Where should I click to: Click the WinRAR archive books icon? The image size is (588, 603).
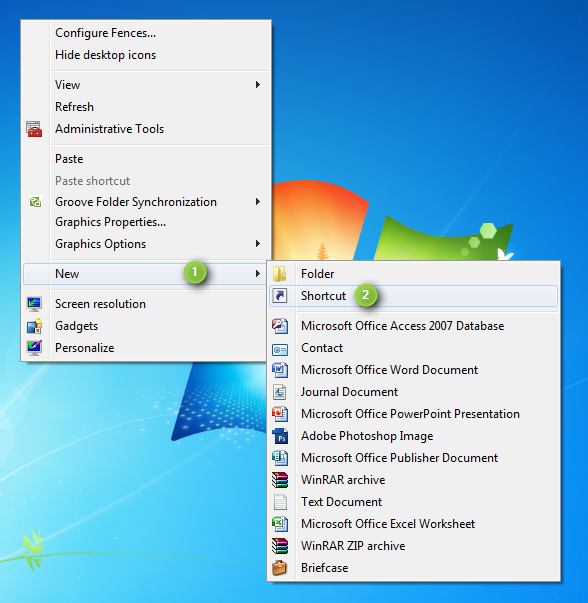(x=280, y=480)
